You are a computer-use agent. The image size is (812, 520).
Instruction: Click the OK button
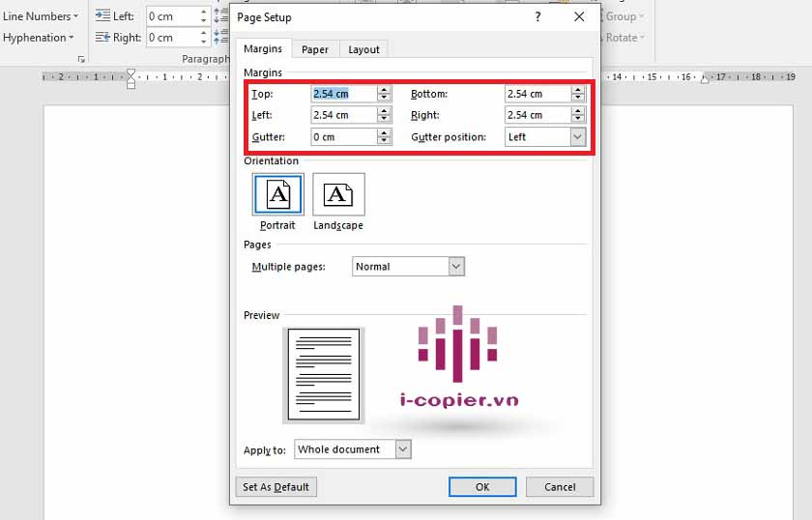(x=482, y=487)
